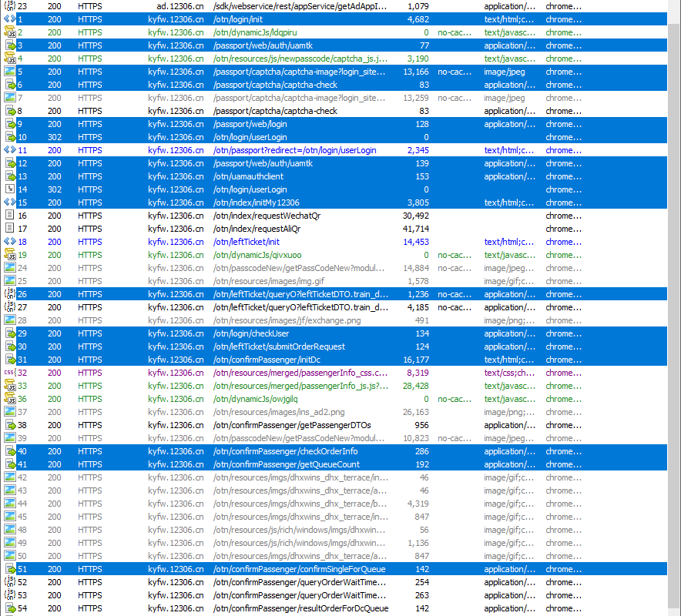This screenshot has width=681, height=616.
Task: Select the /otn/confirmPassenger/initDc request
Action: pos(334,360)
